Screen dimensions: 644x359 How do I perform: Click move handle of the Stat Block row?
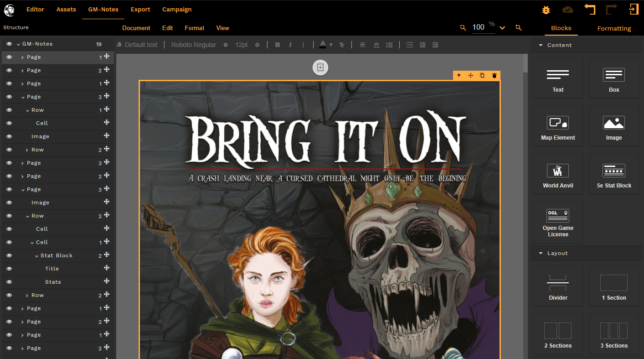coord(107,255)
